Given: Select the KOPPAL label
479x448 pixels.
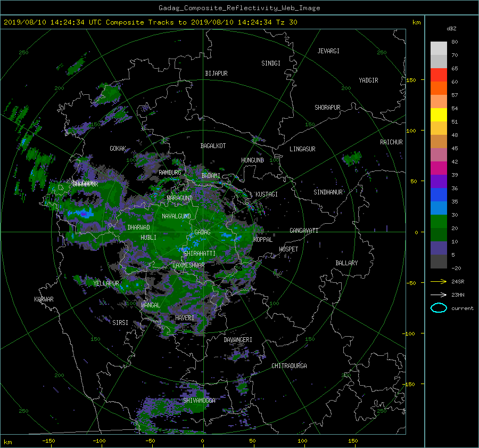Looking at the screenshot, I should click(x=263, y=240).
